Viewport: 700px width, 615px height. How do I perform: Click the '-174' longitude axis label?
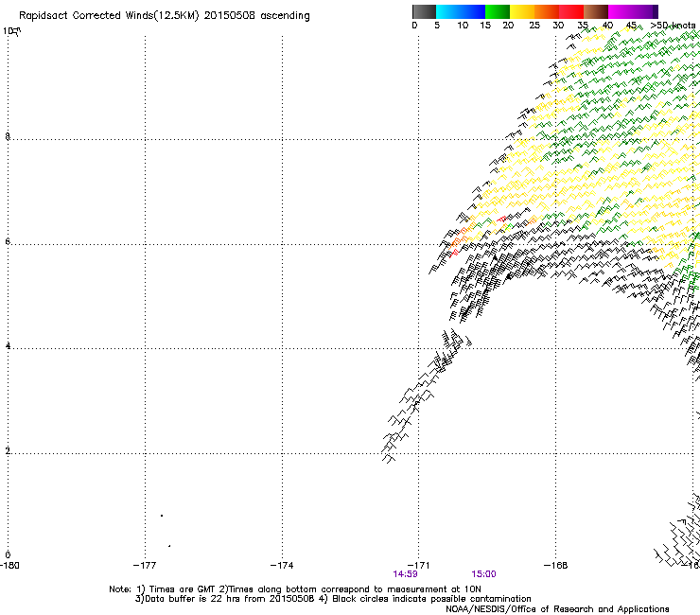pyautogui.click(x=282, y=566)
